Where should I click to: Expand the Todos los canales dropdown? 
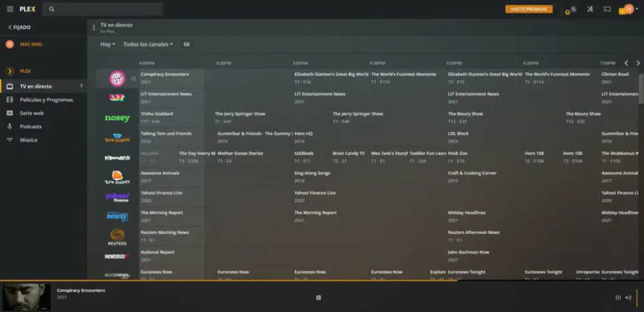pos(148,44)
